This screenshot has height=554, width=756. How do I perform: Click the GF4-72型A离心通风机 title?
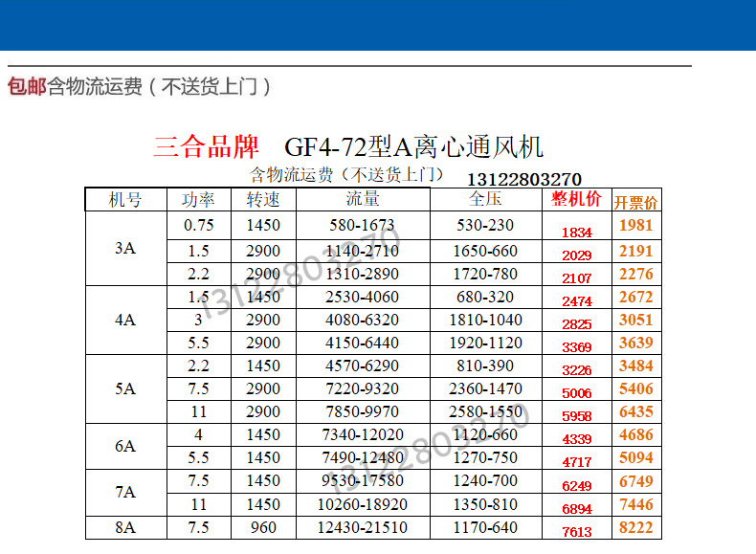pos(413,147)
